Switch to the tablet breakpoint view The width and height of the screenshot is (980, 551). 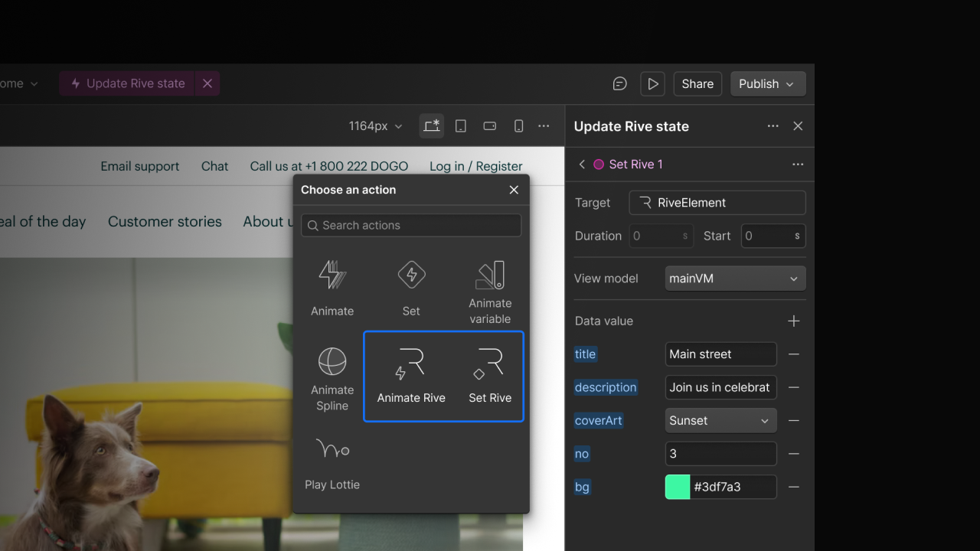(460, 126)
